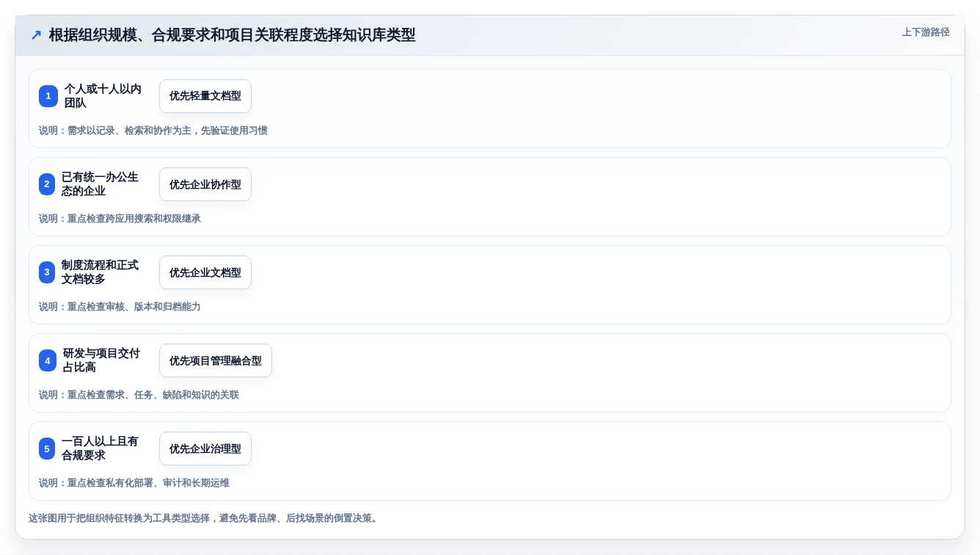The image size is (980, 555).
Task: Choose the 优先企业文档型 button
Action: point(205,272)
